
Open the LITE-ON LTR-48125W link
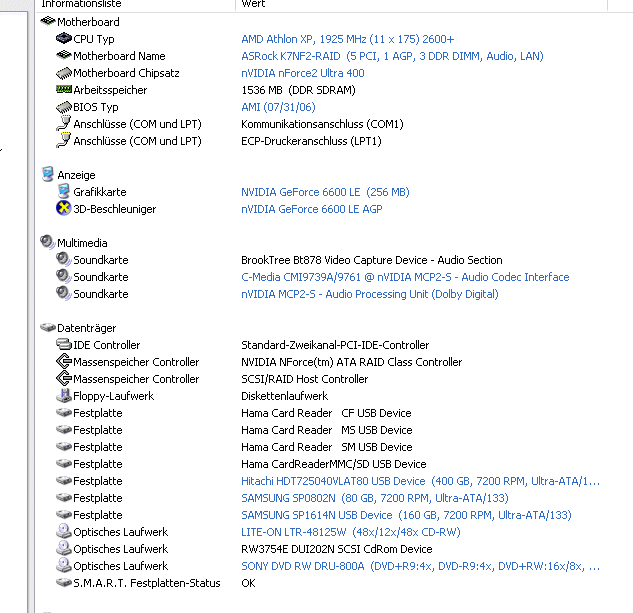pos(351,532)
